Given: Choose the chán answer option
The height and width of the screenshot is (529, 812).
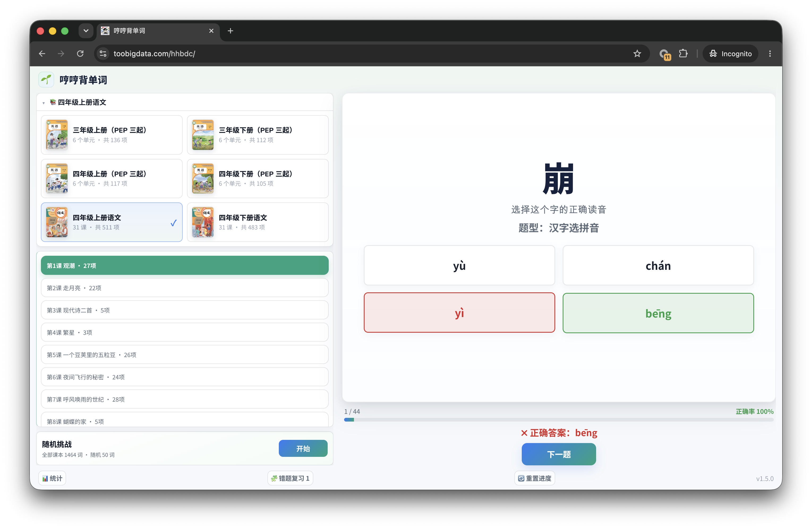Looking at the screenshot, I should point(658,265).
